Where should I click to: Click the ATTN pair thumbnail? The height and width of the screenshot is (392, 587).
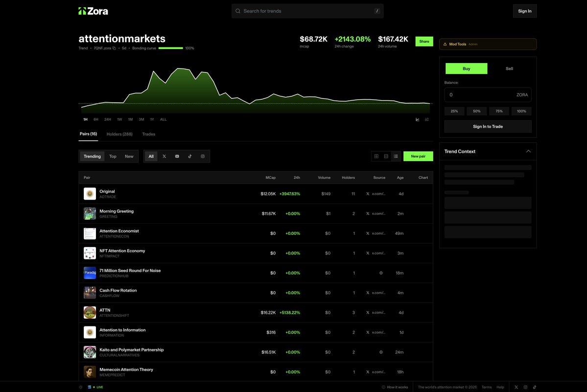90,312
